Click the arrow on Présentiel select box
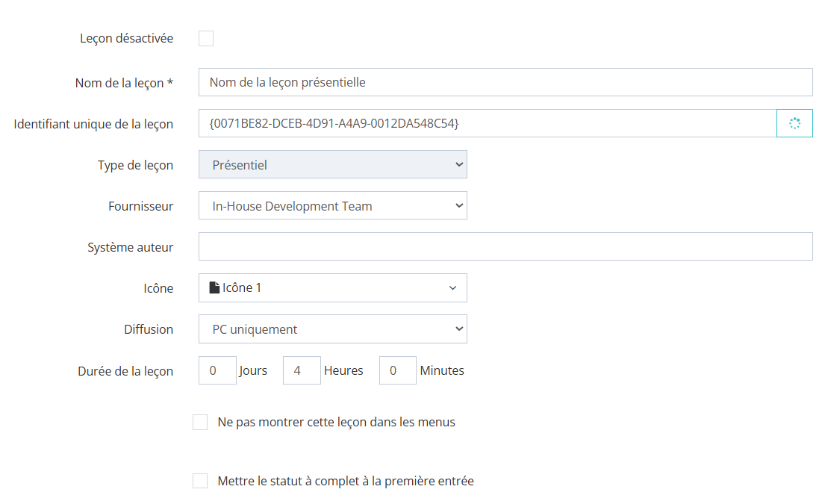This screenshot has height=504, width=822. (458, 164)
